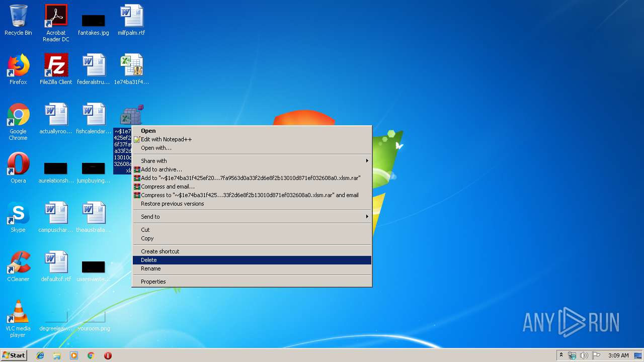Screen dimensions: 644x362
Task: Click the 3:09 AM system clock
Action: [x=618, y=355]
